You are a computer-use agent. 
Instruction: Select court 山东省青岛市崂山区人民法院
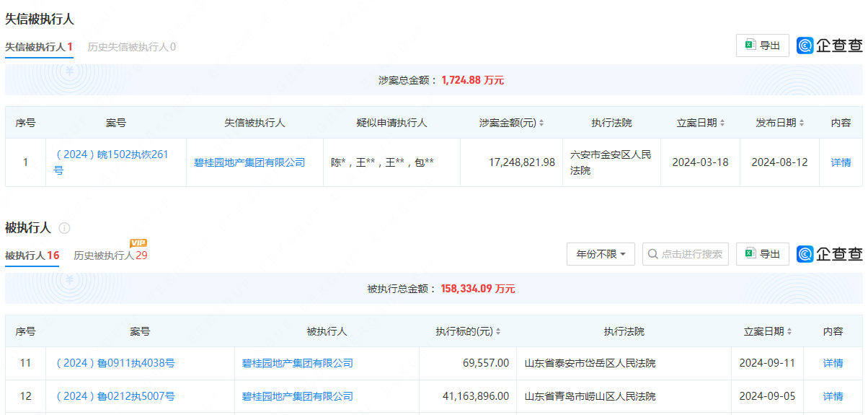click(590, 396)
